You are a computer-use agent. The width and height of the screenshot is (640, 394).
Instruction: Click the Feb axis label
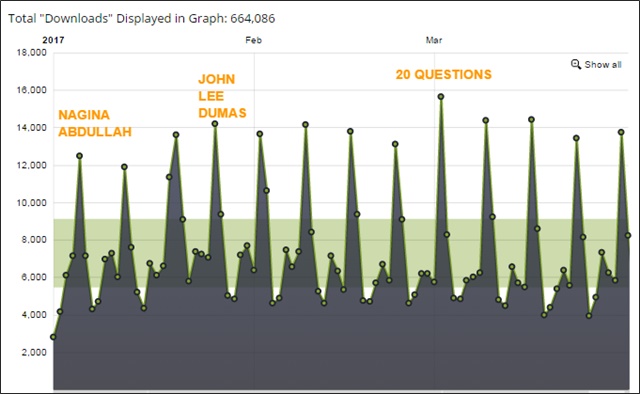253,40
